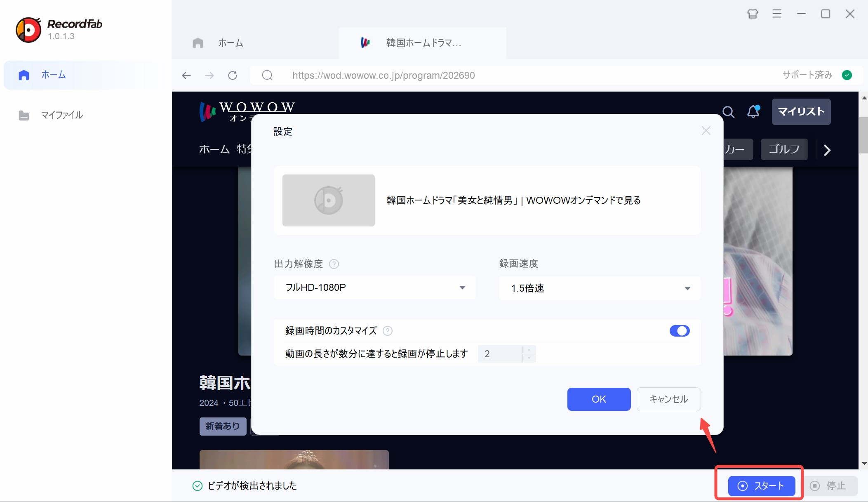
Task: Click the episode thumbnail below the dialog
Action: pos(294,460)
